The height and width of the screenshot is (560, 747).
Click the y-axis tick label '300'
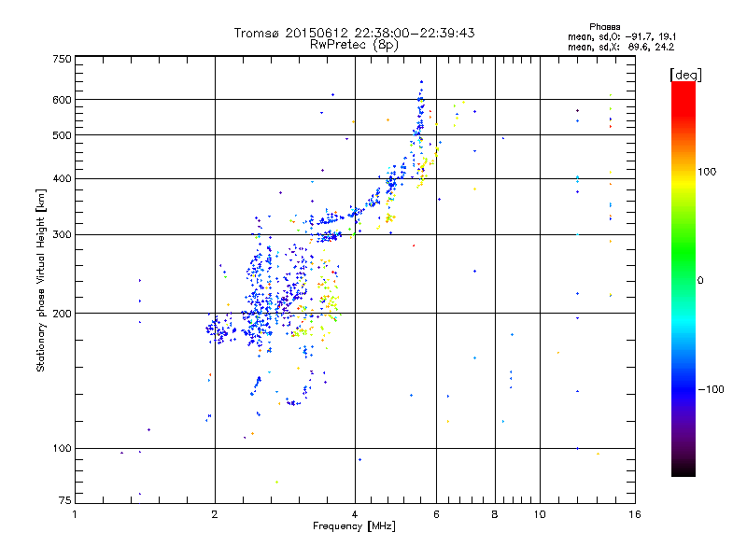coord(62,235)
